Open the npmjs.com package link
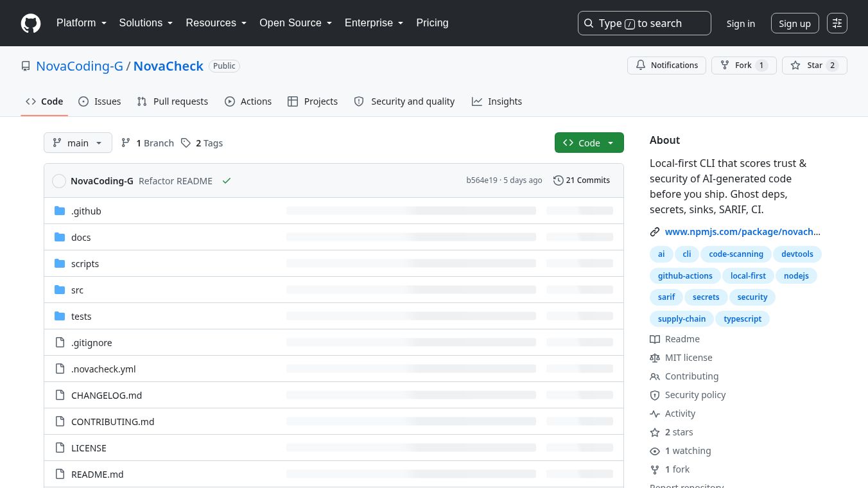 [x=743, y=232]
